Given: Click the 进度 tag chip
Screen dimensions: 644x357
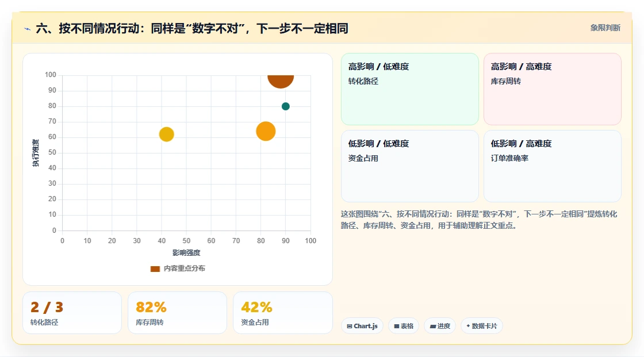Looking at the screenshot, I should point(440,326).
